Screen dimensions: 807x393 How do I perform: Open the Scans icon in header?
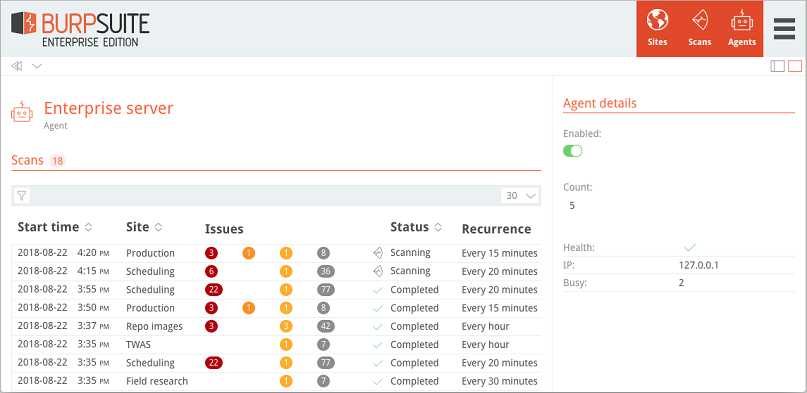pos(699,21)
